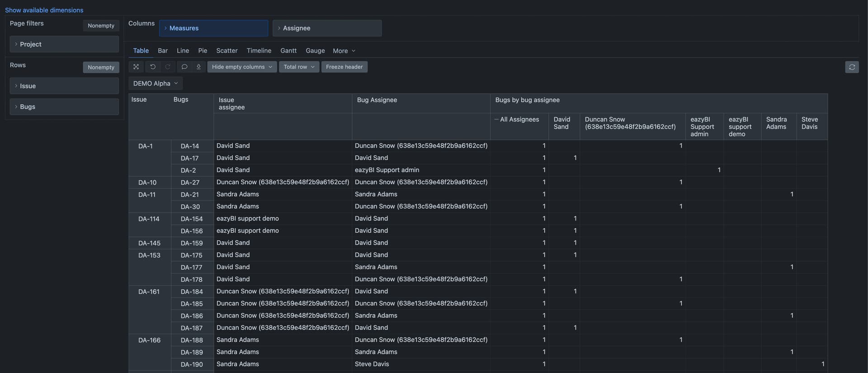
Task: Open the comment bubble icon
Action: [184, 67]
